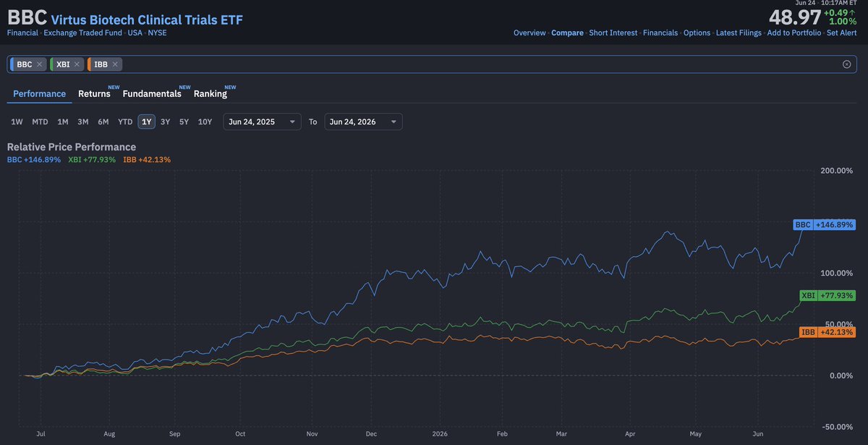View Latest Filings
Image resolution: width=868 pixels, height=445 pixels.
click(739, 33)
